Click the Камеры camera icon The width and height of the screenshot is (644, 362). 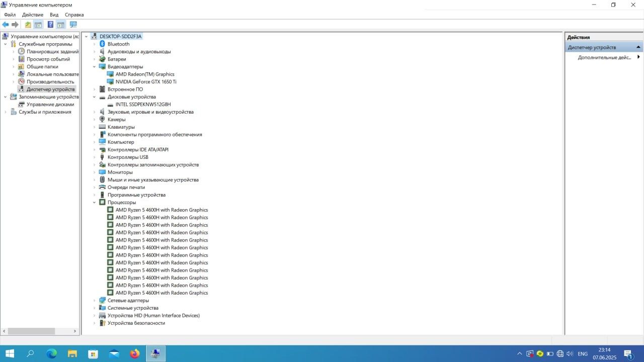tap(102, 119)
